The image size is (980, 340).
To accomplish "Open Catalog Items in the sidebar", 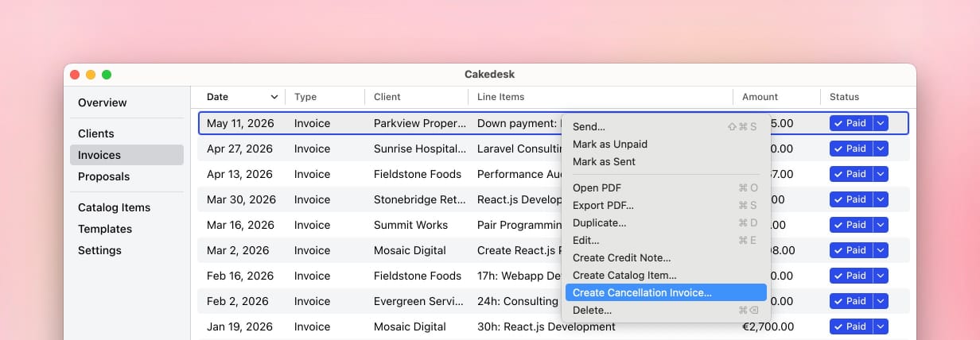I will click(127, 207).
